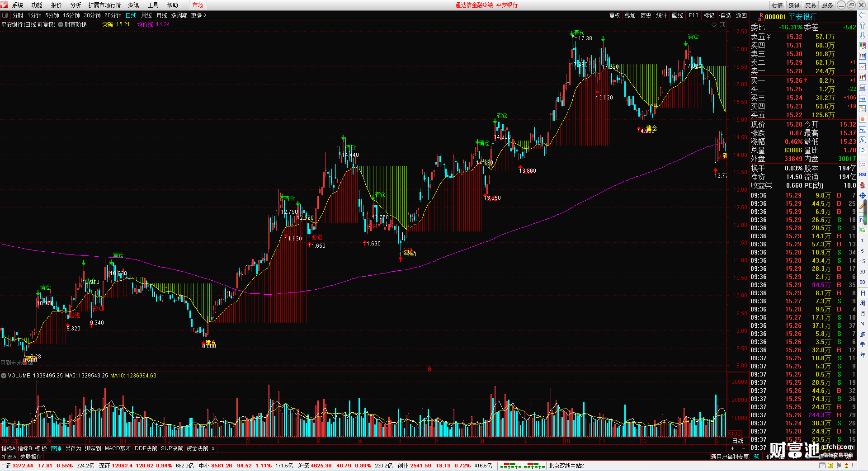868x471 pixels.
Task: Open the 扩展市场行情 menu
Action: [x=105, y=5]
